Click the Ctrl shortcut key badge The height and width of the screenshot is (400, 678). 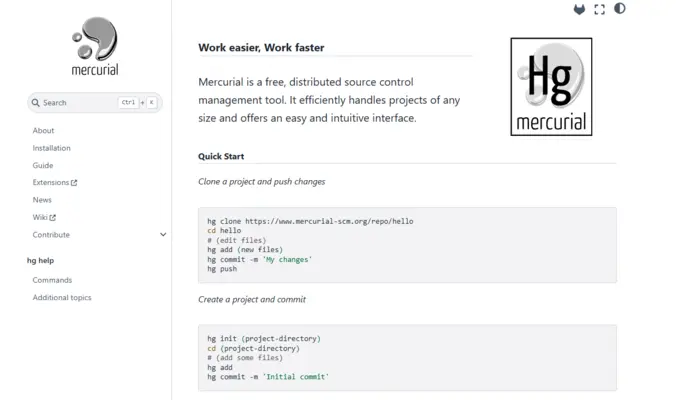128,102
